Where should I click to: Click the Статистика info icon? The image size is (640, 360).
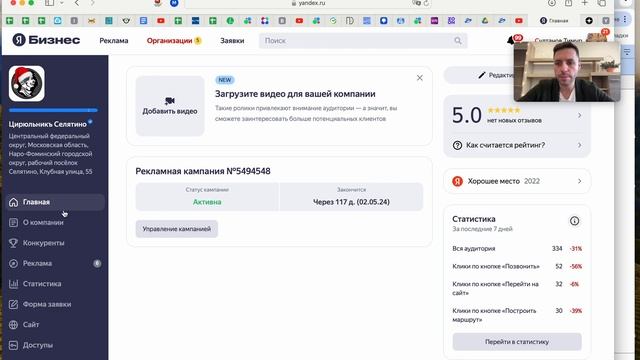coord(574,221)
